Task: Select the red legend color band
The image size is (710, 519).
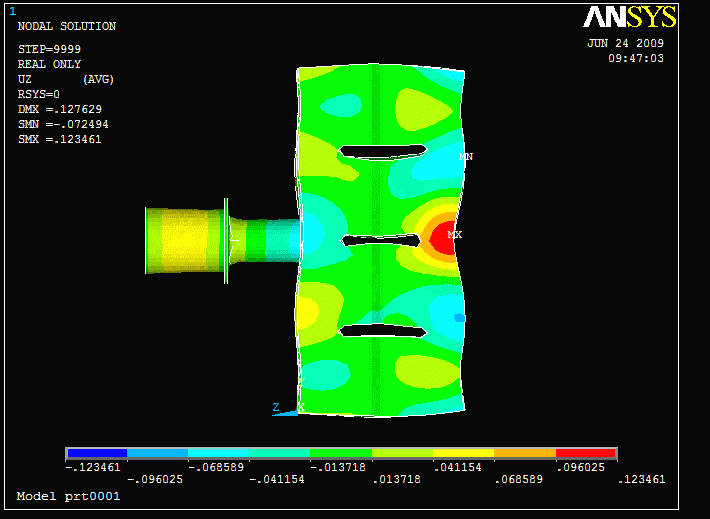Action: pos(585,453)
